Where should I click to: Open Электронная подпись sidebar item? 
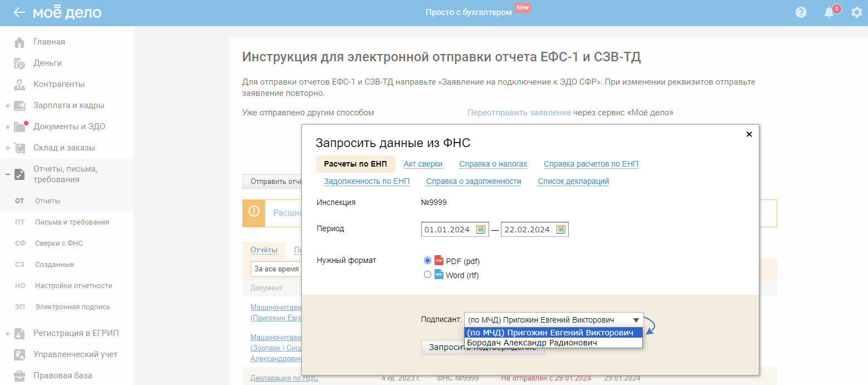point(72,307)
